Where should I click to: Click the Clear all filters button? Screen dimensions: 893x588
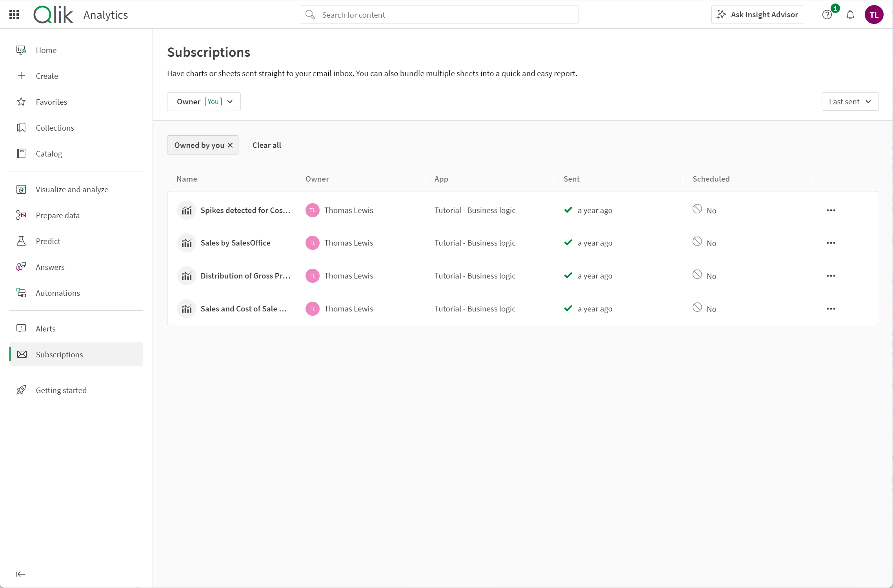pyautogui.click(x=267, y=144)
